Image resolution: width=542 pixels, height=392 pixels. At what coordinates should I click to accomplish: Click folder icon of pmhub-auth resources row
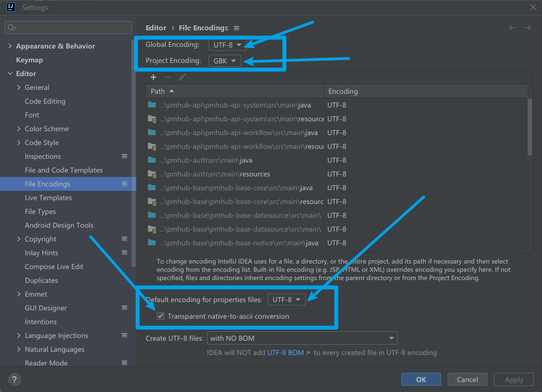(x=152, y=174)
